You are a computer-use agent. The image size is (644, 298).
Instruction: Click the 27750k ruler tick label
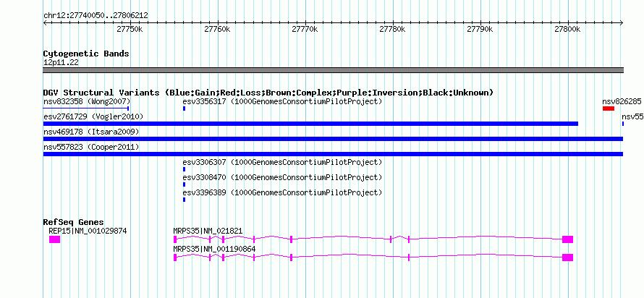pos(130,30)
